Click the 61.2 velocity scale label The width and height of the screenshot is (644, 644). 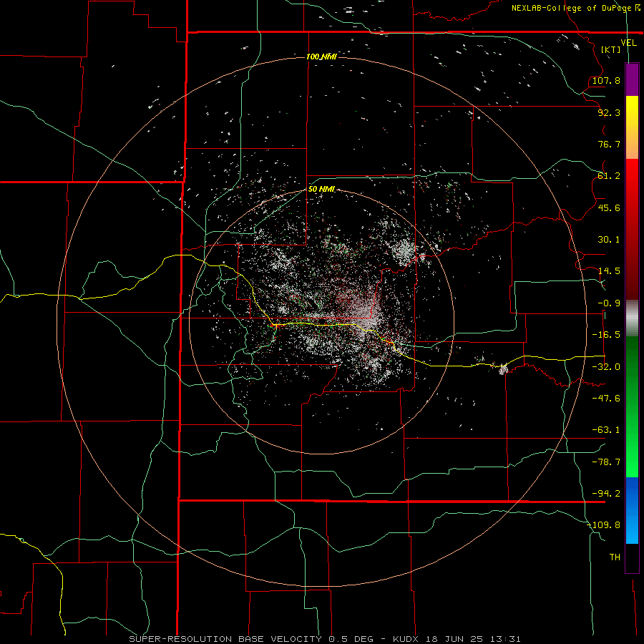[609, 176]
